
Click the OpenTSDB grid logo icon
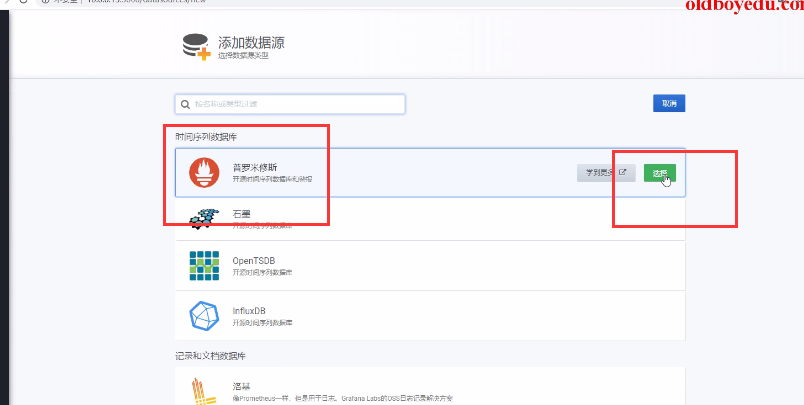[x=204, y=266]
